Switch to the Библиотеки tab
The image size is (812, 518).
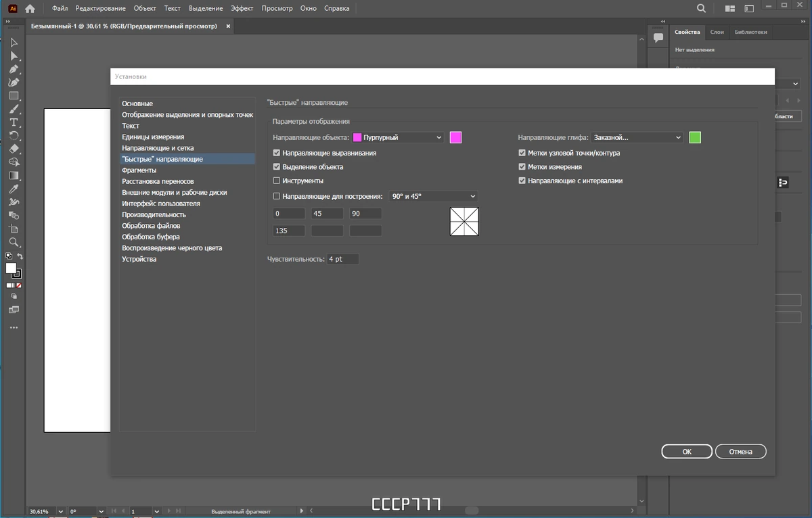[x=750, y=32]
